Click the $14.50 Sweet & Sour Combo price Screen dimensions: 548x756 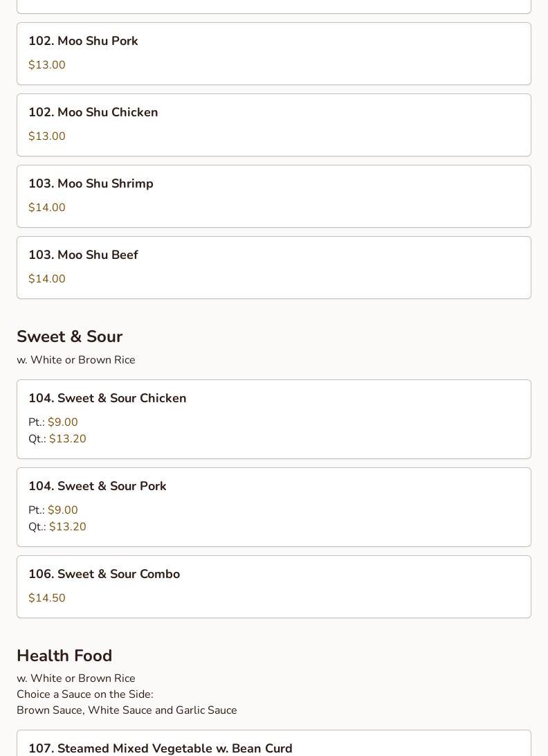pyautogui.click(x=47, y=598)
